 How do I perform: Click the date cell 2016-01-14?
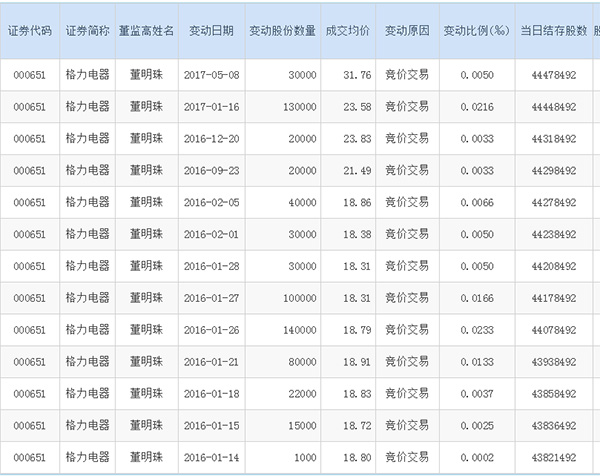[x=211, y=457]
